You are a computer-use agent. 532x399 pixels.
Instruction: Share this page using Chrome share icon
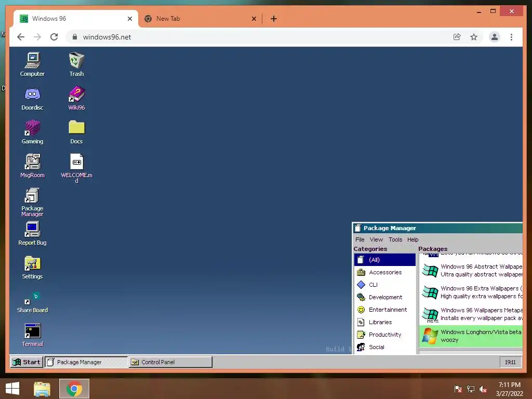(457, 37)
